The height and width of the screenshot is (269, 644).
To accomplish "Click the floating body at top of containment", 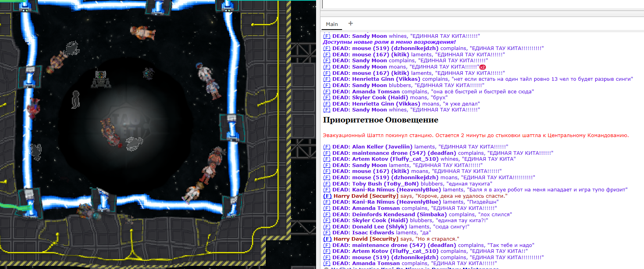I will pyautogui.click(x=142, y=33).
